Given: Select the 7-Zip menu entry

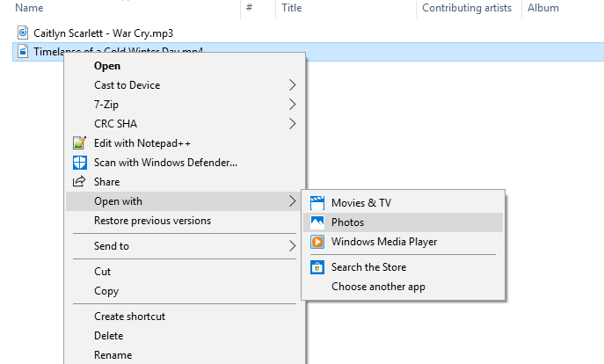Looking at the screenshot, I should [186, 105].
